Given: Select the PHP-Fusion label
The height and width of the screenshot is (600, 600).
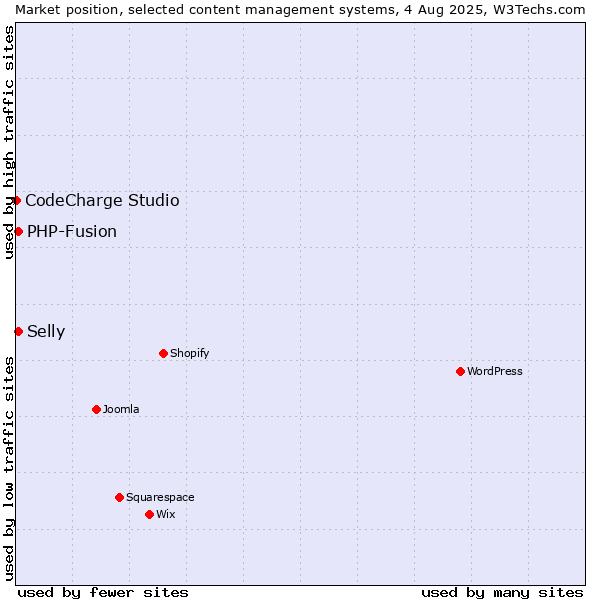Looking at the screenshot, I should click(72, 232).
